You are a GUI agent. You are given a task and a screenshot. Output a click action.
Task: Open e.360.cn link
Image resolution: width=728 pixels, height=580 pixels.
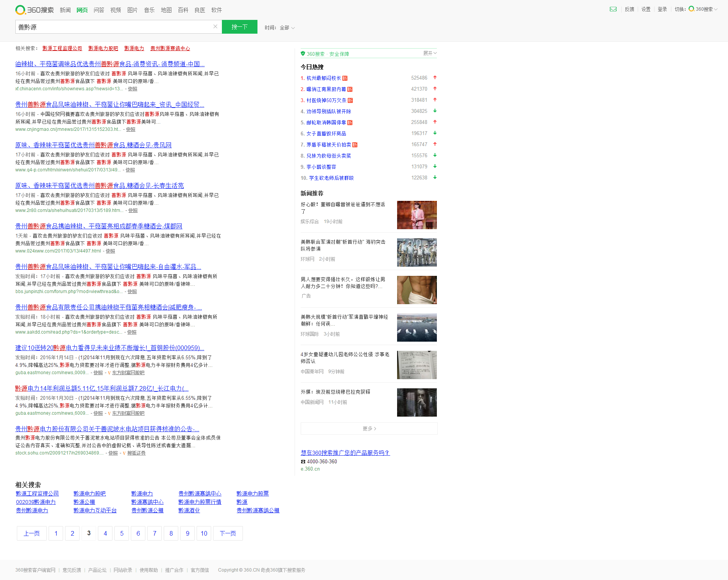[x=310, y=469]
